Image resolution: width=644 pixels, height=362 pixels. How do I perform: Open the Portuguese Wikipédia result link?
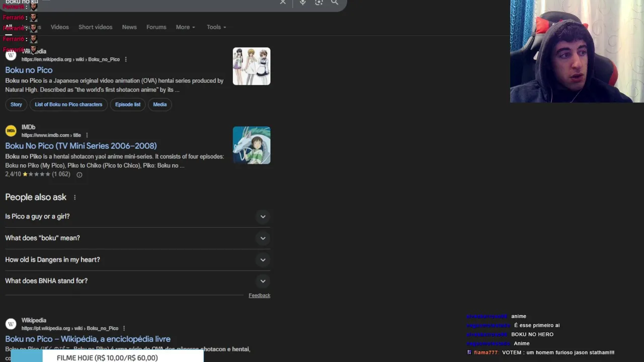[x=88, y=339]
